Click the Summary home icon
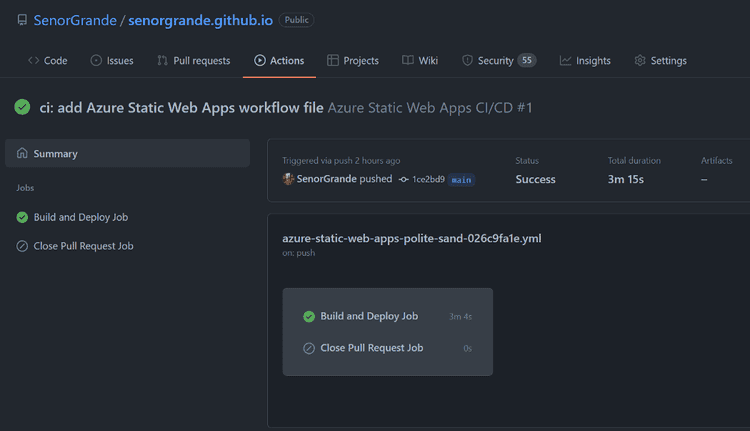Screen dimensions: 750x431 [22, 153]
